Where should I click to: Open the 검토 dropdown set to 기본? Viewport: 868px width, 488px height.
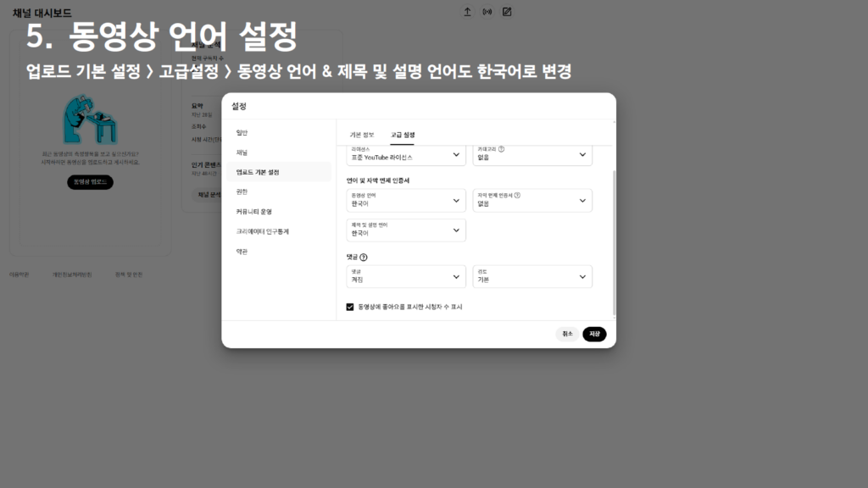532,277
